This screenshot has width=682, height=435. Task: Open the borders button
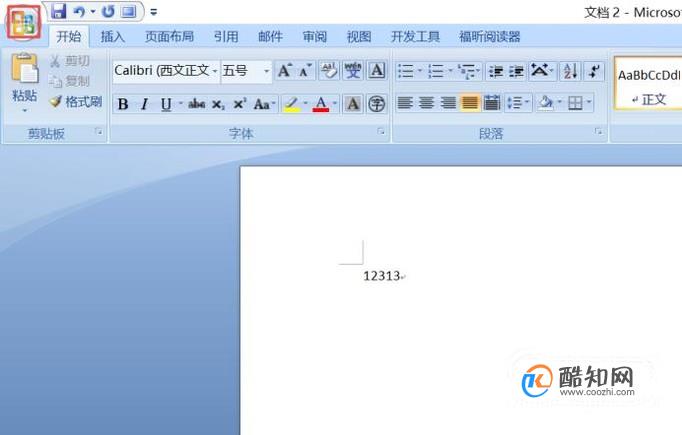(575, 103)
